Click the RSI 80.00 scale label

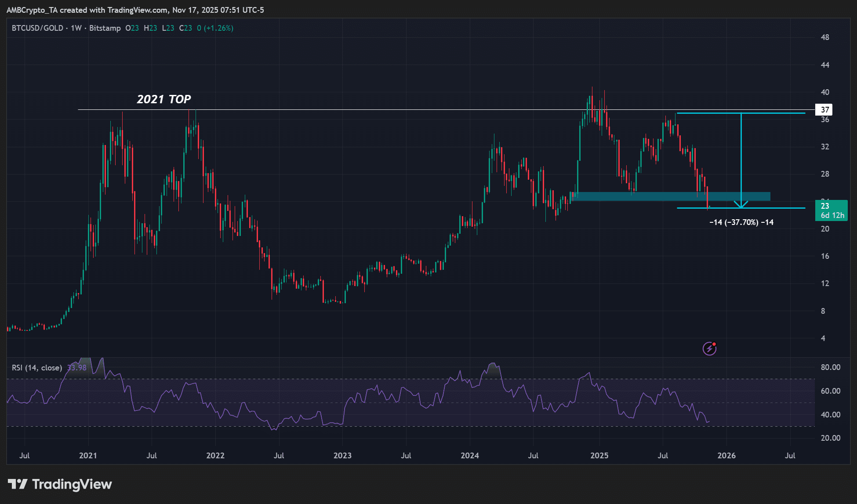[830, 367]
